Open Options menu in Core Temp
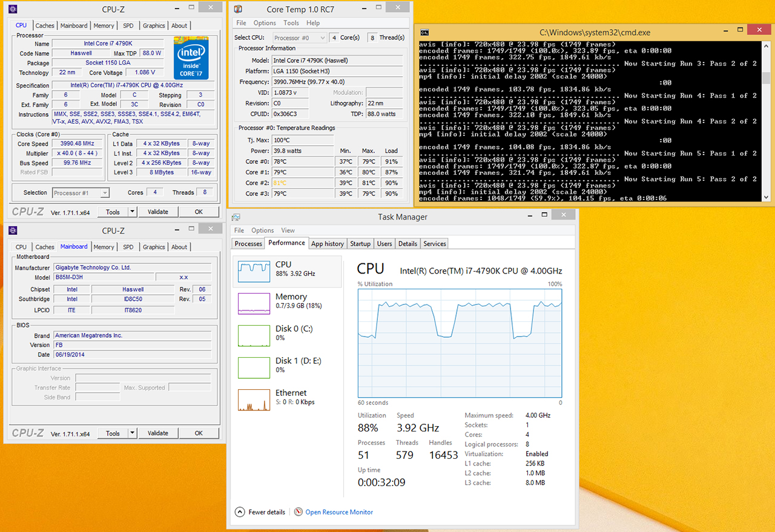The width and height of the screenshot is (775, 532). (265, 23)
